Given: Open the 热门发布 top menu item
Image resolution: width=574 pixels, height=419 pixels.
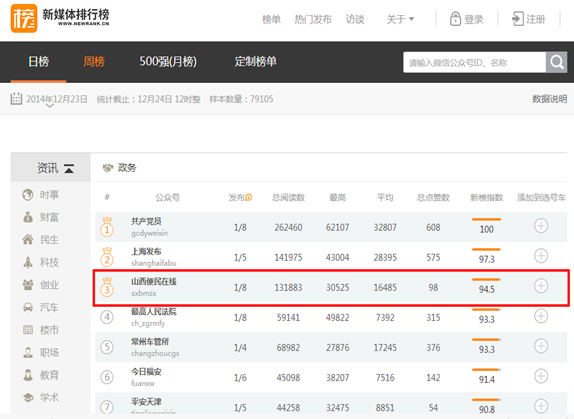Looking at the screenshot, I should [x=313, y=19].
